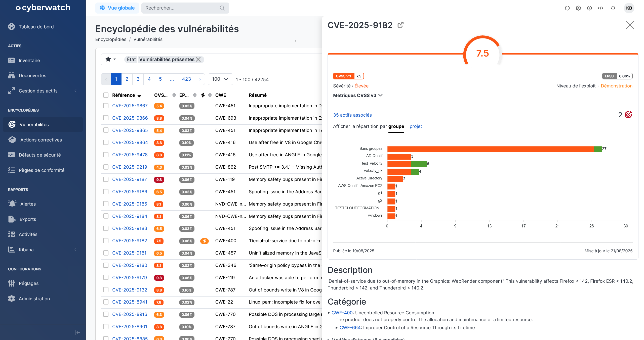Open Actions correctives in sidebar
The image size is (644, 340).
tap(41, 140)
